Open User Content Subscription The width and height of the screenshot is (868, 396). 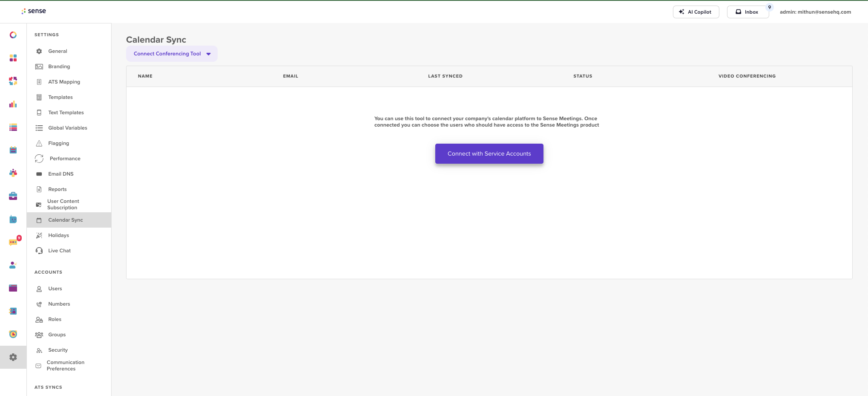click(63, 205)
